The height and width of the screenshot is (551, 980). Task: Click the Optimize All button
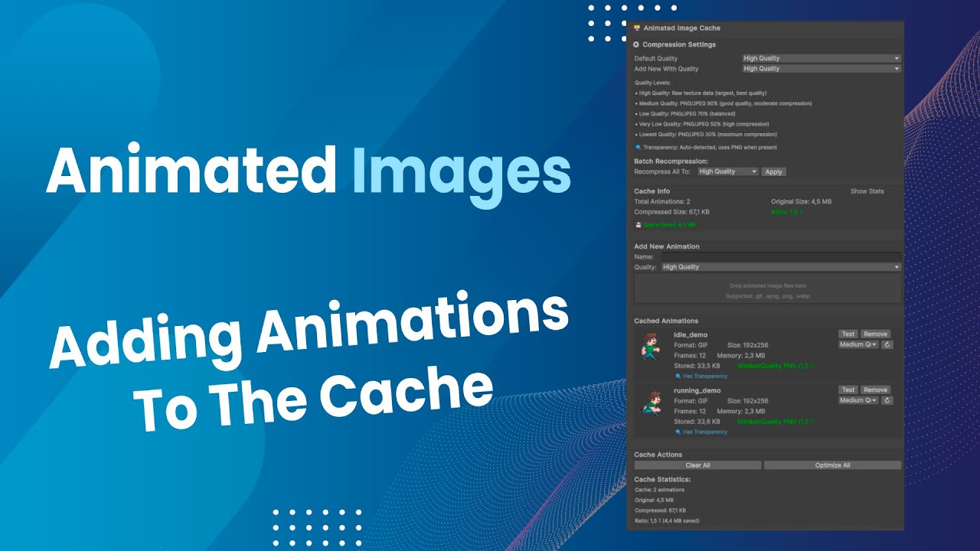pos(832,465)
